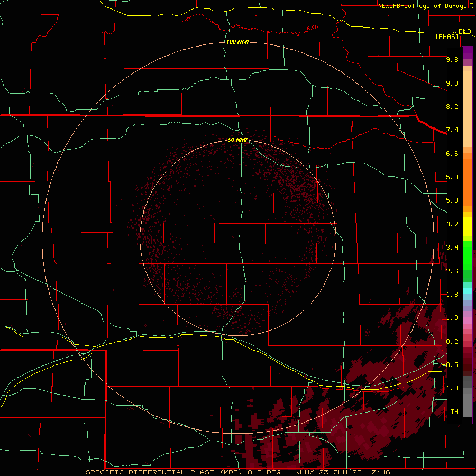Click the 7.4 scale value
This screenshot has width=476, height=476.
[x=452, y=130]
